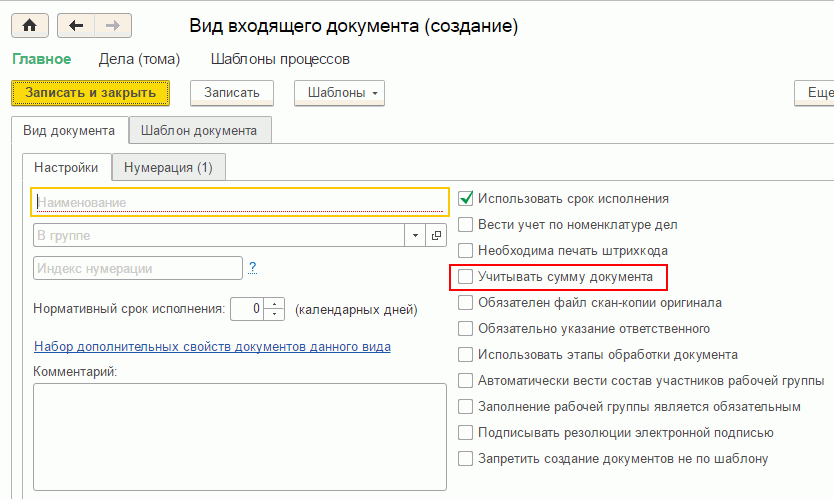Select the Вид документа tab
Screen dimensions: 834x499
point(69,130)
